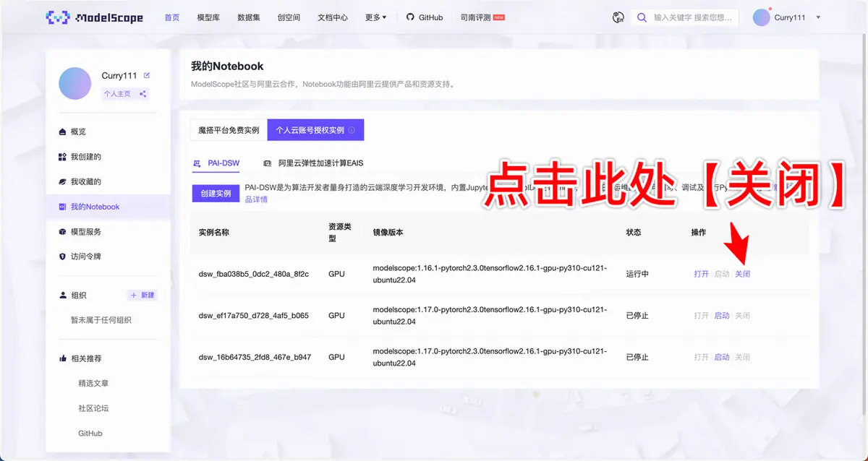The width and height of the screenshot is (868, 461).
Task: Click the PAI-DSW tab icon
Action: pos(197,164)
